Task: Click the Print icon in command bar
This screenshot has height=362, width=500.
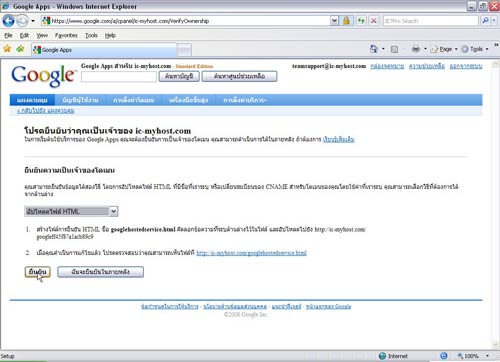Action: pos(416,49)
